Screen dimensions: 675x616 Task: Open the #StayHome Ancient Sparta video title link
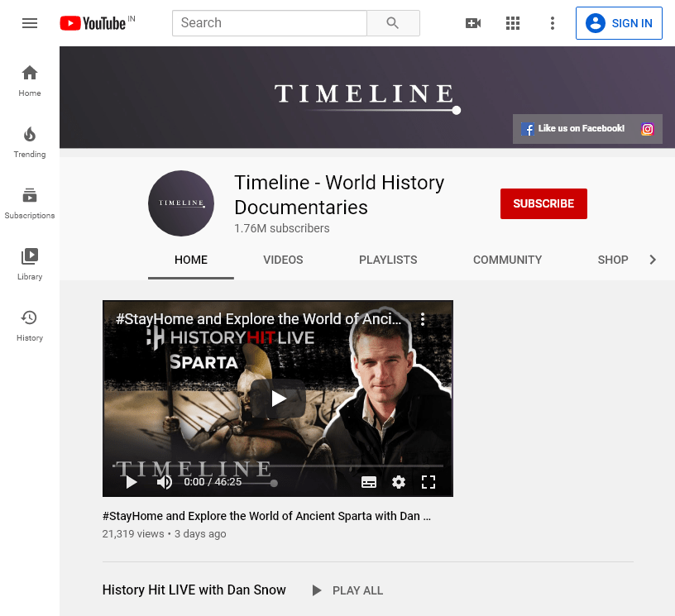[x=266, y=516]
